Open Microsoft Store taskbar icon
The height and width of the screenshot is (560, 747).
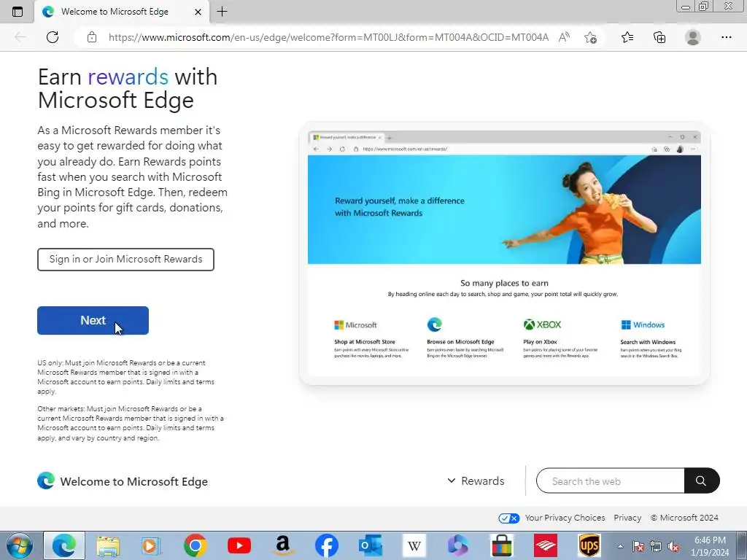502,545
